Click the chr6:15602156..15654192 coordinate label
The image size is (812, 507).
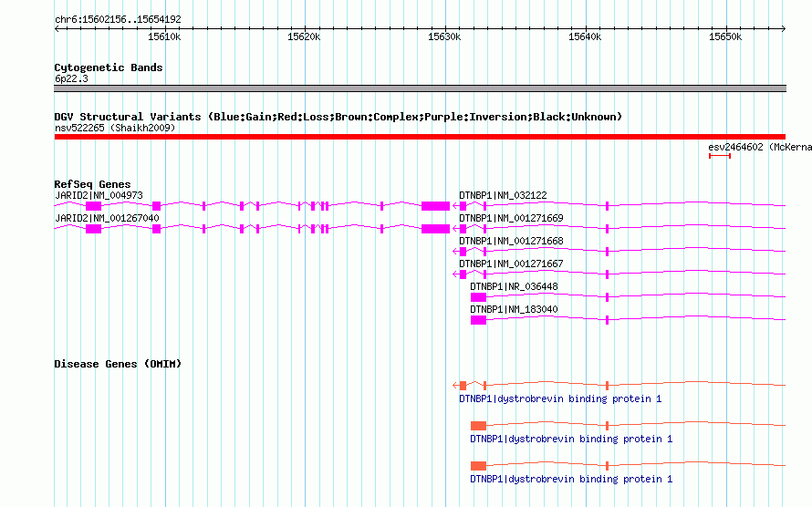click(x=118, y=20)
